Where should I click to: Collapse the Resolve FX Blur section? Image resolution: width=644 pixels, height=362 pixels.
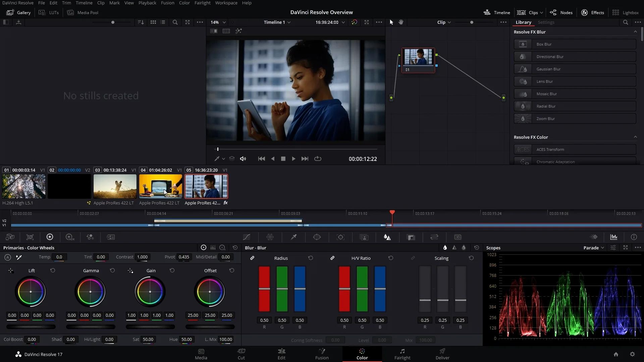pyautogui.click(x=635, y=32)
